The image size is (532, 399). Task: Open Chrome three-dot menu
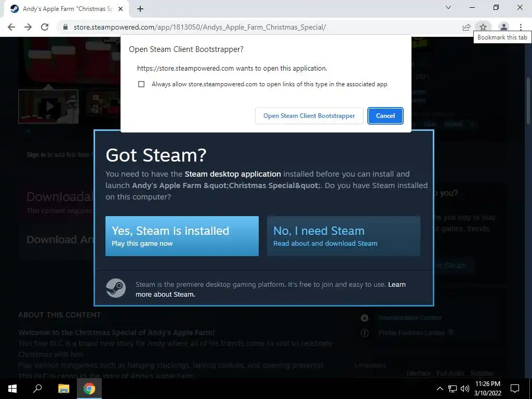coord(521,27)
